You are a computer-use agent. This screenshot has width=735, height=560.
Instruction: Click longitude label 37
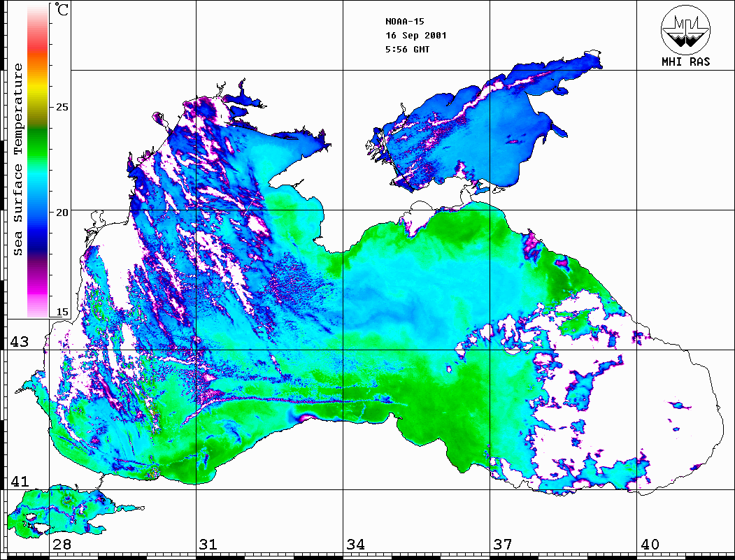[503, 545]
